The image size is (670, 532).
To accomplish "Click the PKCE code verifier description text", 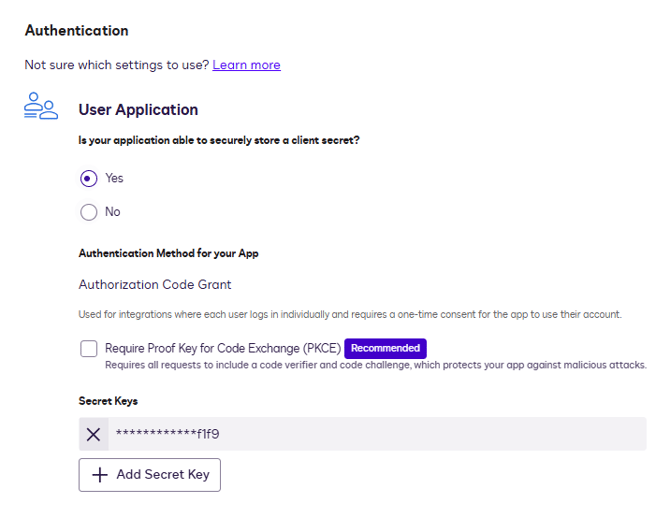I will [375, 365].
